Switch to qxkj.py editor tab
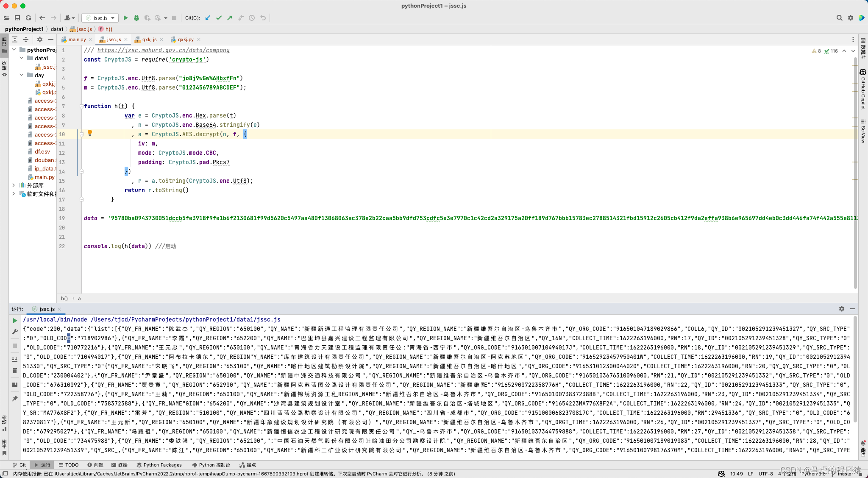868x478 pixels. pyautogui.click(x=186, y=39)
